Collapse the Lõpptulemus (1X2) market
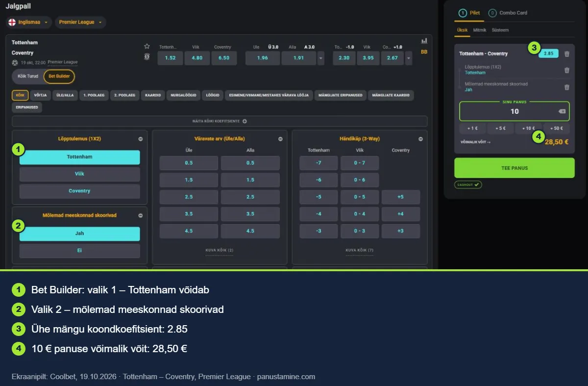This screenshot has width=588, height=386. tap(141, 139)
